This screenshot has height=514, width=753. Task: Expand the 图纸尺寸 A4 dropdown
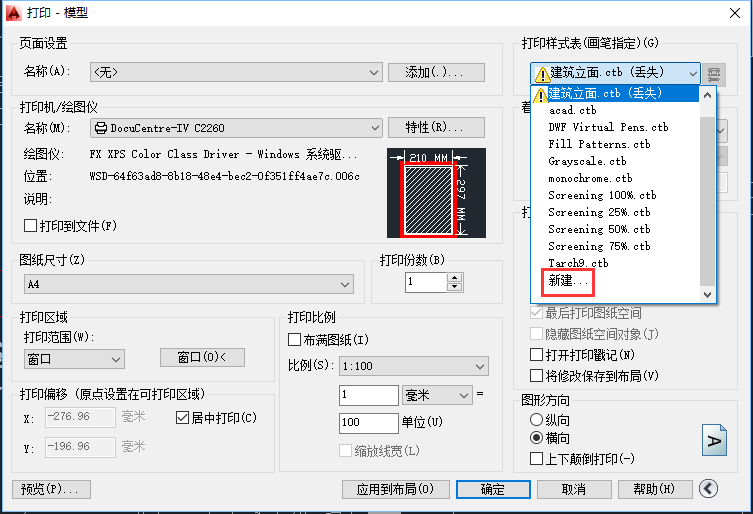(346, 285)
